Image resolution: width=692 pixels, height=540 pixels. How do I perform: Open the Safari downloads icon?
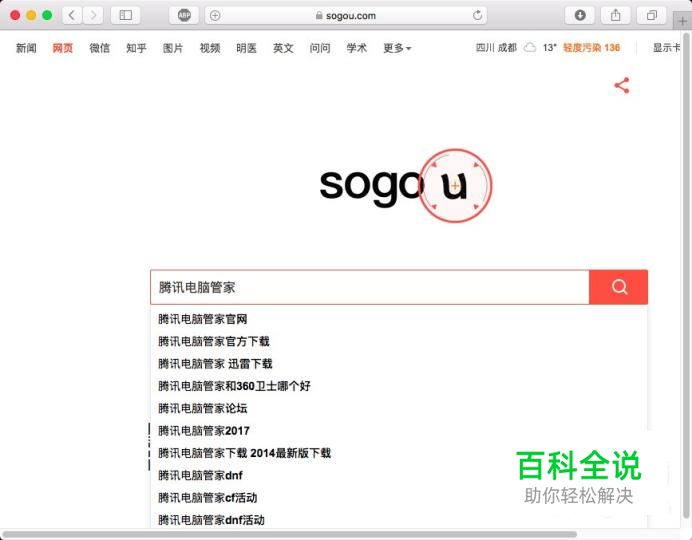pos(580,15)
